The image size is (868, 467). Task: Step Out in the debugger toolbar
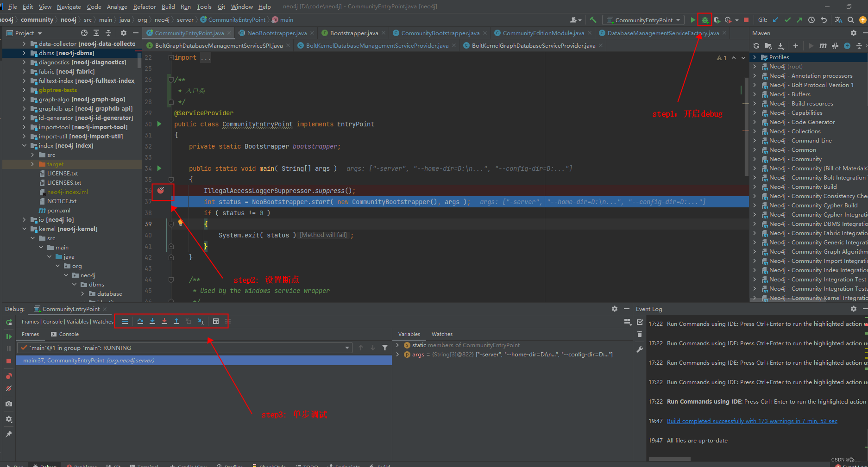pyautogui.click(x=176, y=321)
